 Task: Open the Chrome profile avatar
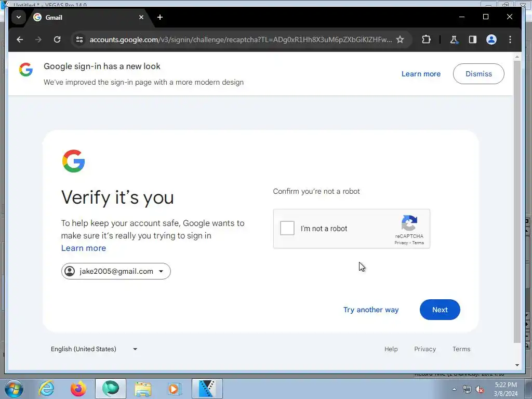pyautogui.click(x=491, y=39)
